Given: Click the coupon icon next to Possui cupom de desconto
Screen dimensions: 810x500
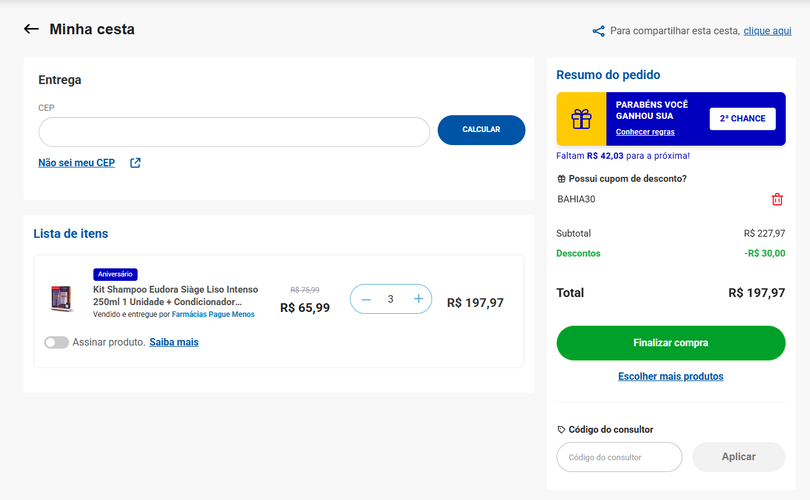Looking at the screenshot, I should [561, 179].
